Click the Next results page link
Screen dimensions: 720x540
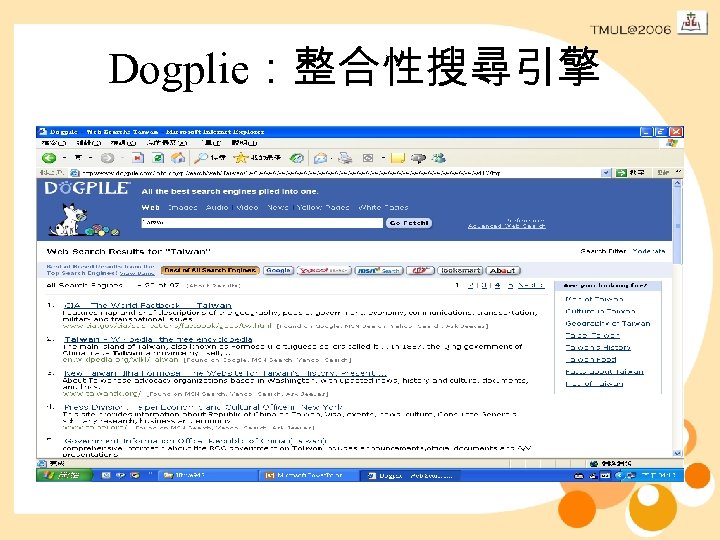(531, 286)
